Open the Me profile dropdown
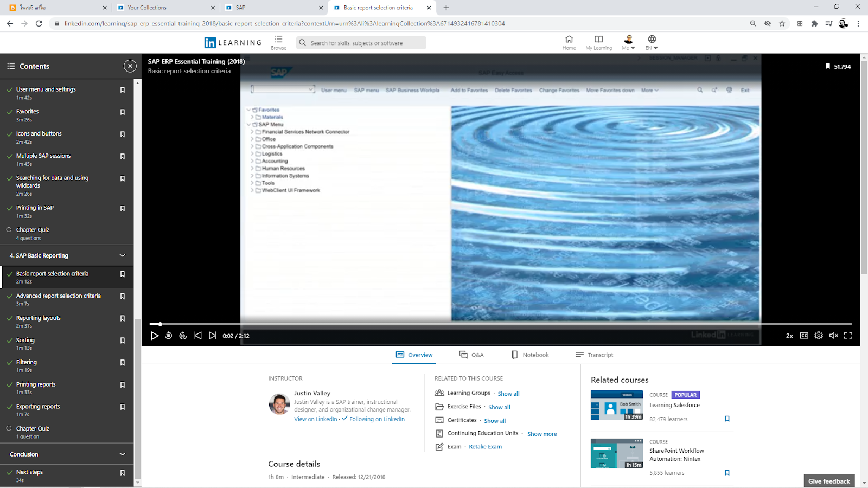Screen dimensions: 868x488 628,43
